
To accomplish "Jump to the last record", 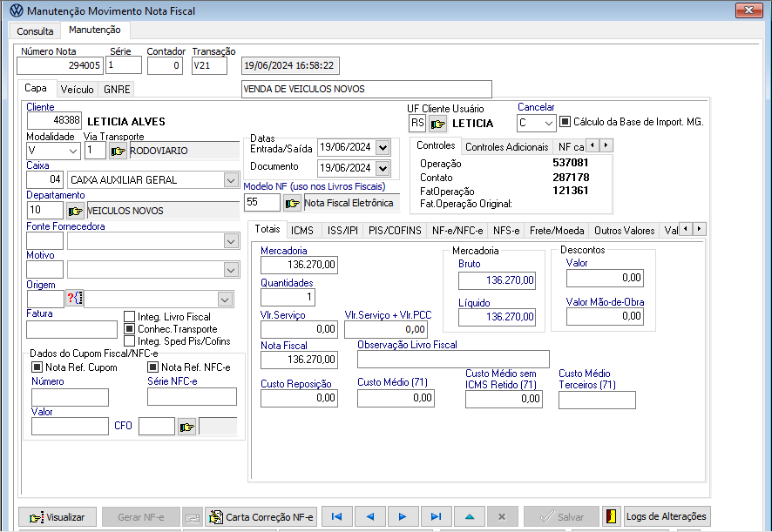I will 436,516.
